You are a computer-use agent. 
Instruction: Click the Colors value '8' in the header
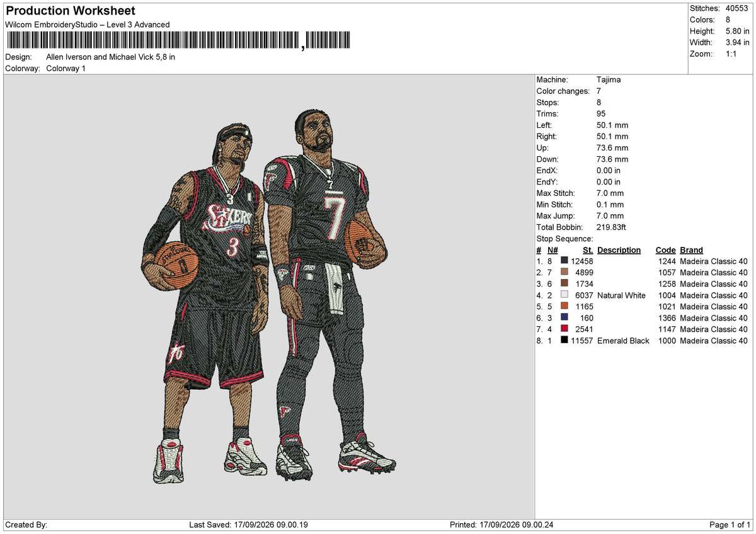[728, 20]
